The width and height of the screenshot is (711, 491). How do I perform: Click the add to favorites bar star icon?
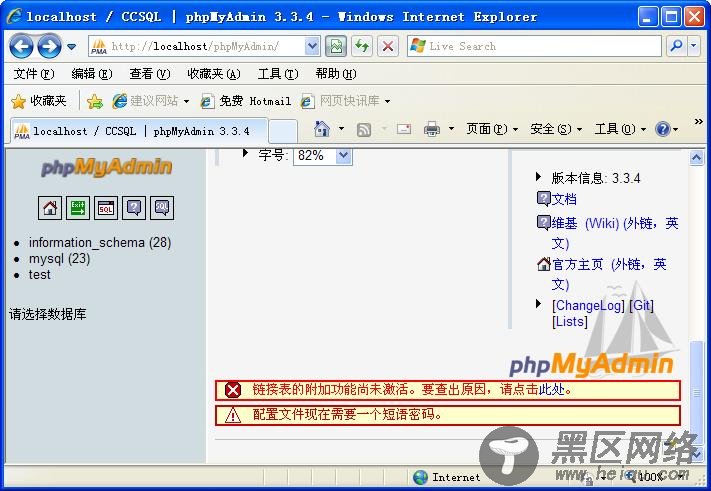tap(95, 102)
